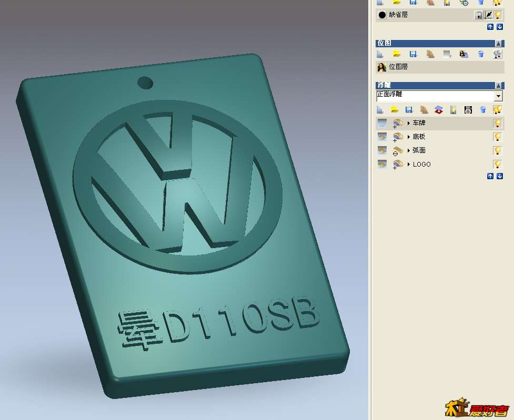Change subtract combine mode of 弧面 layer

tap(397, 151)
